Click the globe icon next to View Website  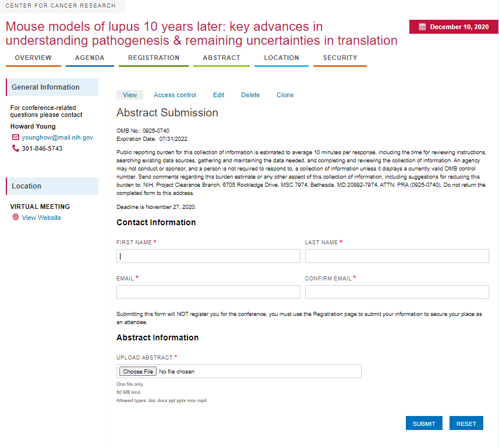point(16,218)
